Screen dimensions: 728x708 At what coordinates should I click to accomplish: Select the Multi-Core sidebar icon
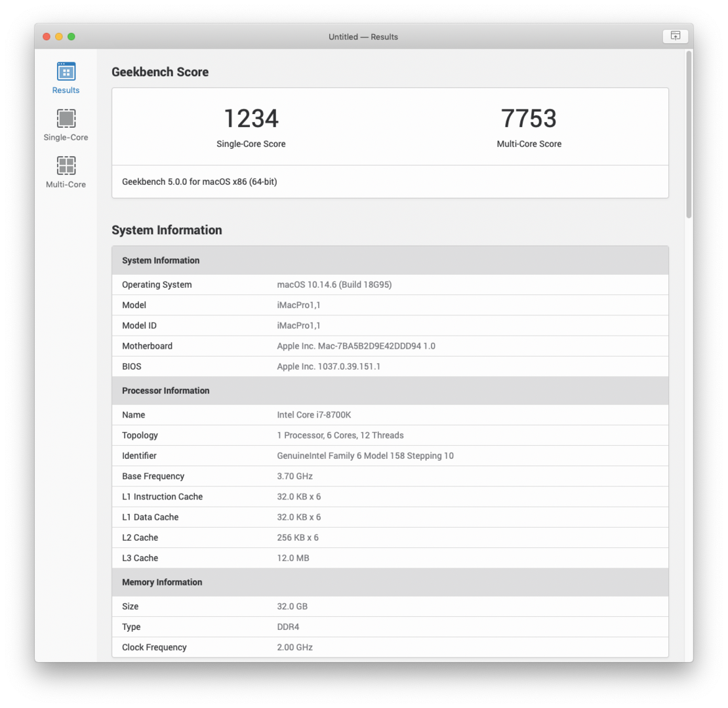coord(66,166)
